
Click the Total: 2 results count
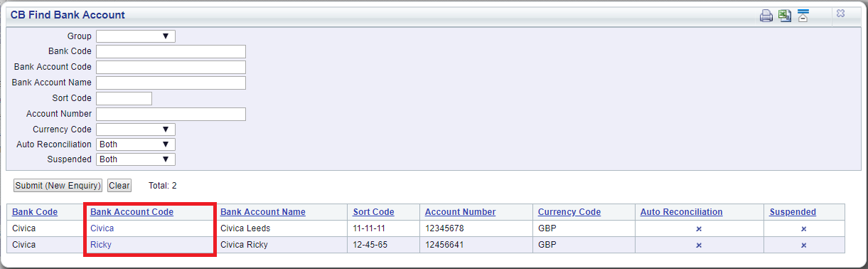coord(163,186)
